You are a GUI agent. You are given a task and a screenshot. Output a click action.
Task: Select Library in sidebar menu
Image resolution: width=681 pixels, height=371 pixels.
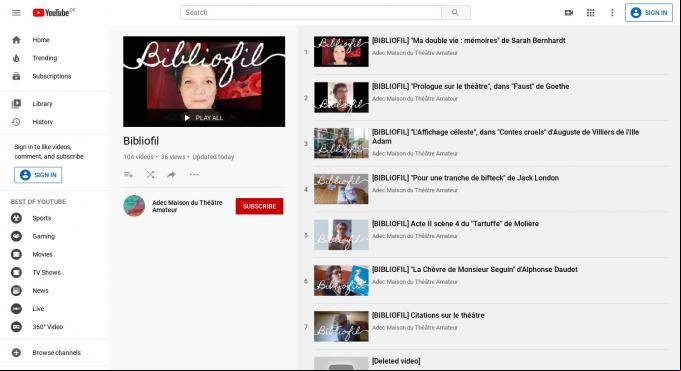pos(42,104)
